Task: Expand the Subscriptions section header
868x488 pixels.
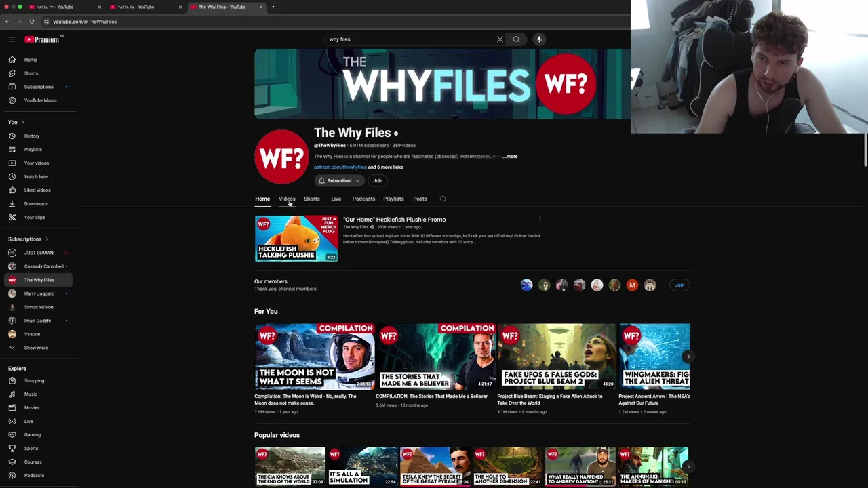Action: 28,239
